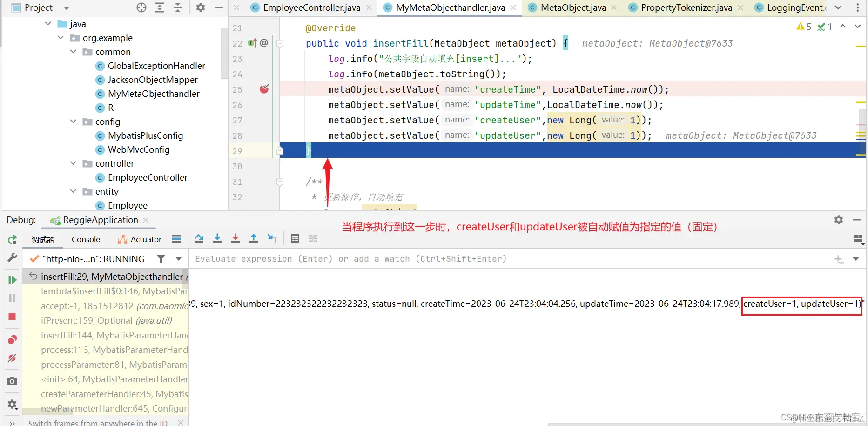
Task: Select the Employee entity class
Action: point(121,205)
